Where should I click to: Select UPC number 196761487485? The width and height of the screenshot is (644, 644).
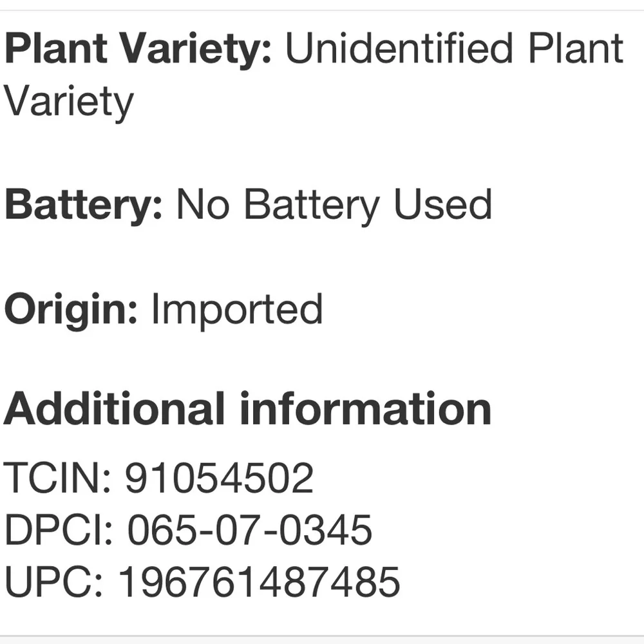tap(259, 581)
